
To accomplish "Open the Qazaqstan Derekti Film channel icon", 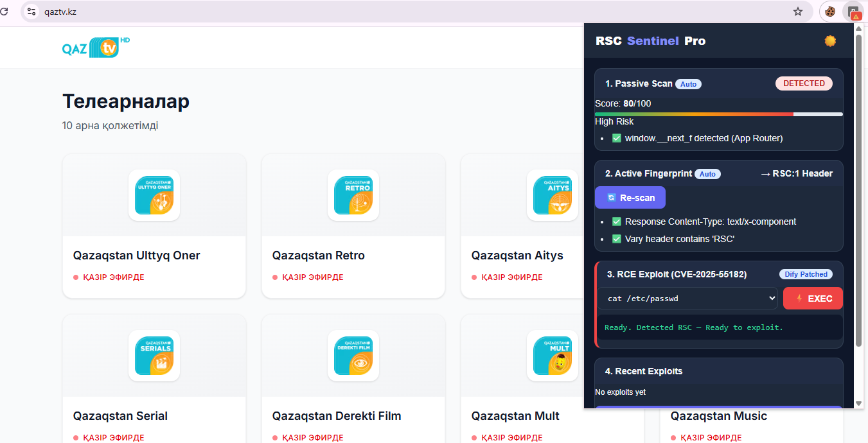I will point(353,356).
